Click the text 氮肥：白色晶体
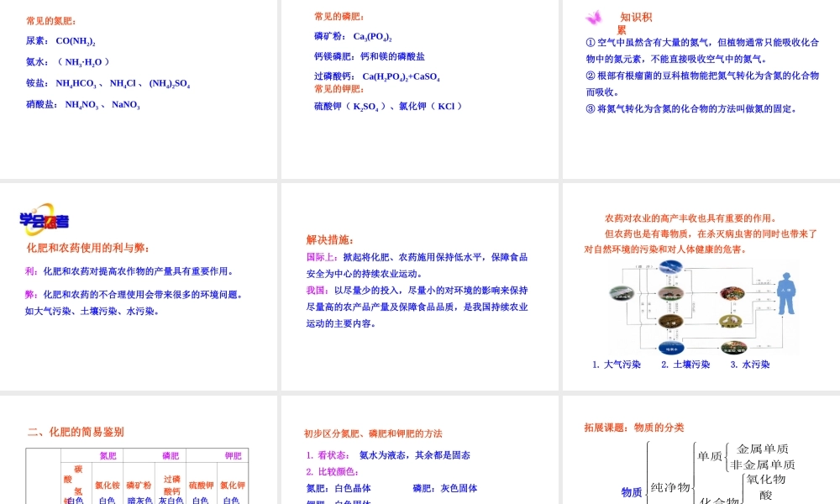Image resolution: width=840 pixels, height=504 pixels. (339, 489)
